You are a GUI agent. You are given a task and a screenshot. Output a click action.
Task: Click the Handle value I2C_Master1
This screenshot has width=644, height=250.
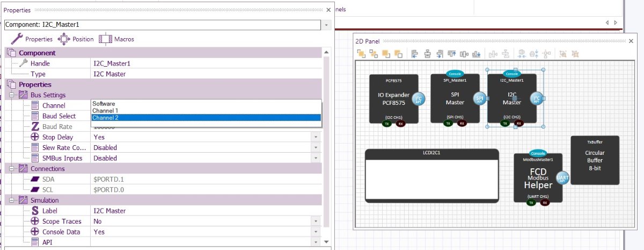[112, 63]
